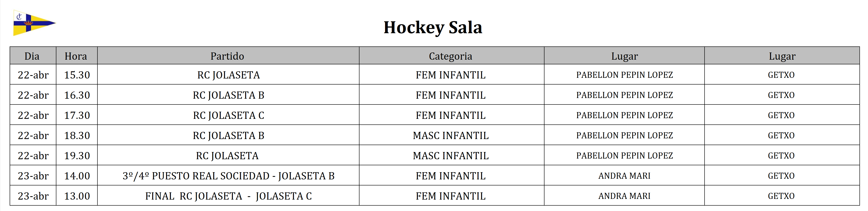Select the Dia column header
Screen dimensions: 868x211
[32, 56]
